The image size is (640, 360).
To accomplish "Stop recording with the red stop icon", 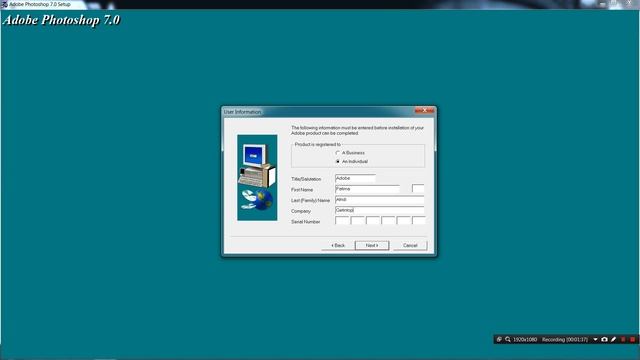I will click(633, 340).
